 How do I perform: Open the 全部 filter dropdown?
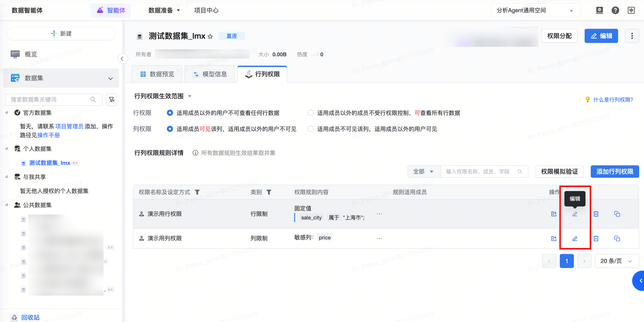click(x=423, y=172)
